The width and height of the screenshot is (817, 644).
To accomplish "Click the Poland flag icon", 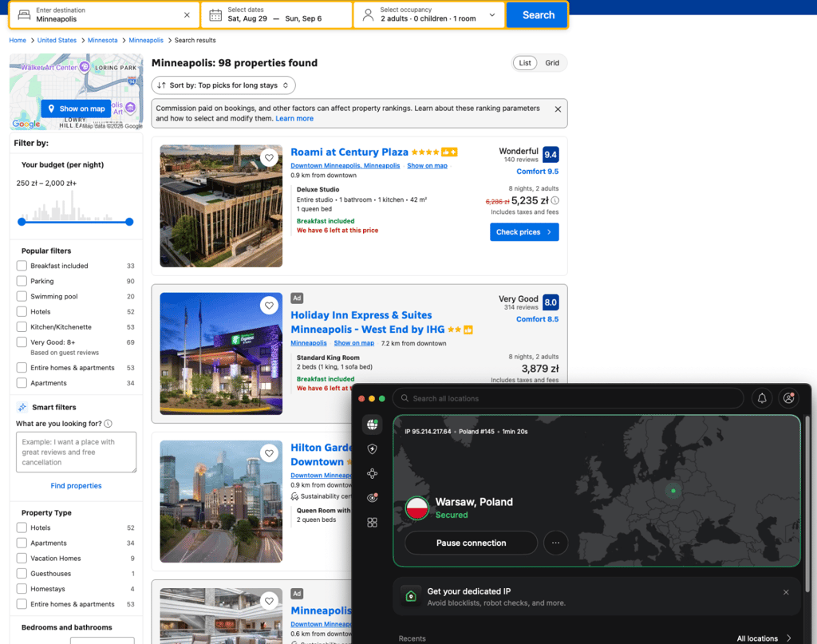I will point(416,508).
